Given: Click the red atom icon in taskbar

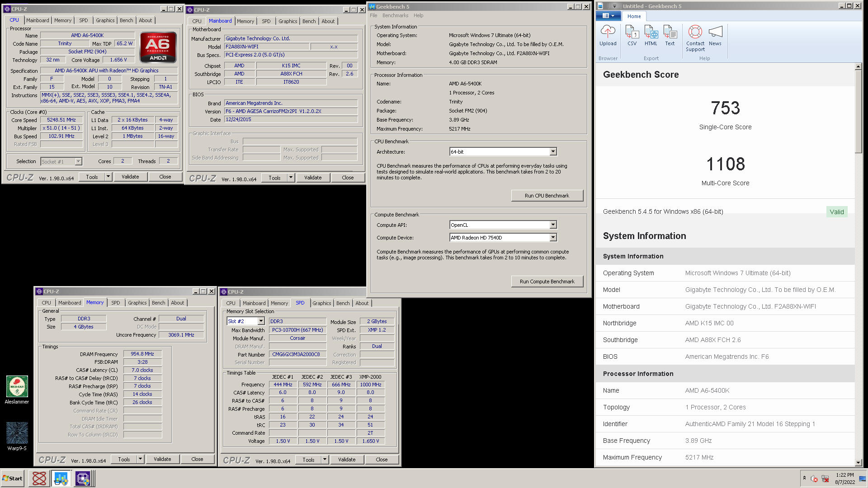Looking at the screenshot, I should pos(39,479).
